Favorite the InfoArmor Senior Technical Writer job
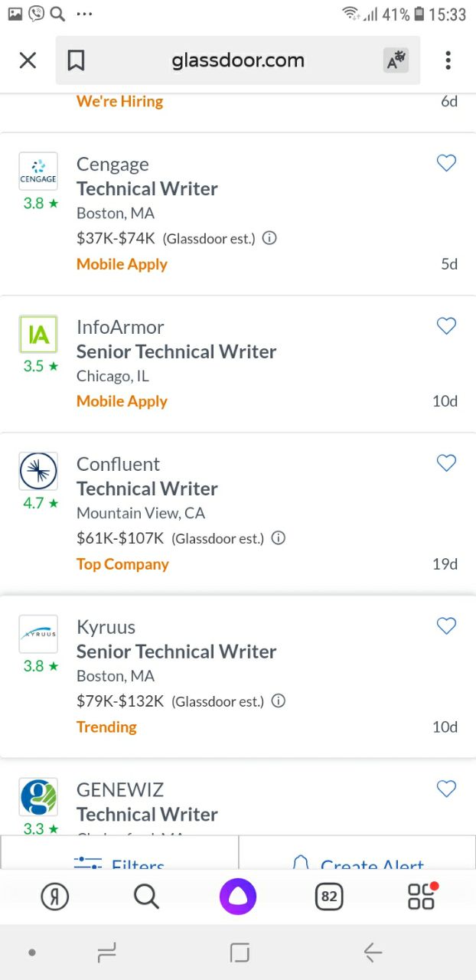Viewport: 476px width, 980px height. pos(446,326)
